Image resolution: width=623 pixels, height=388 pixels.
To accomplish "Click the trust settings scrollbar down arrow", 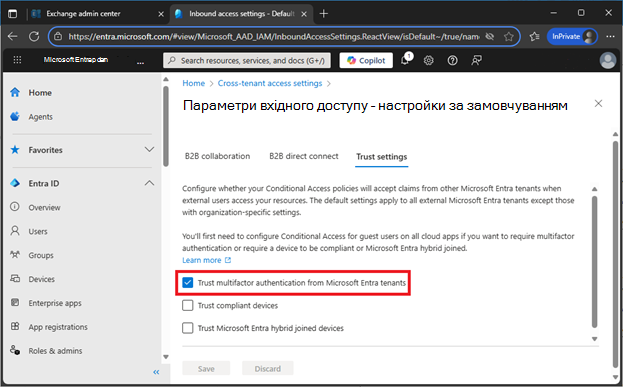I will click(594, 339).
